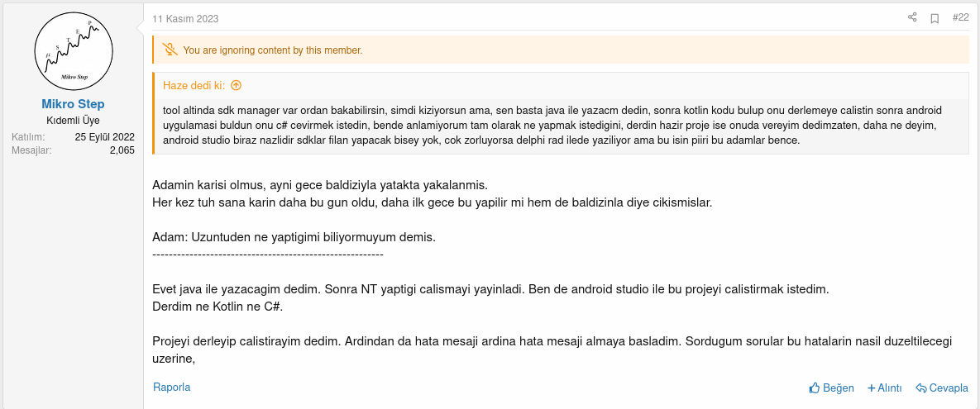Like the post with the thumbs-up icon
Viewport: 980px width, 409px height.
pyautogui.click(x=815, y=388)
